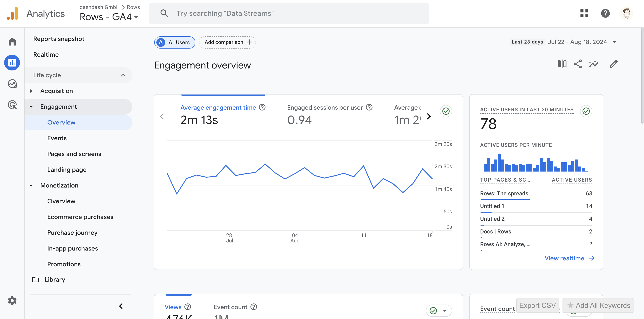
Task: Open the Advertising cursor icon in left rail
Action: [x=12, y=105]
